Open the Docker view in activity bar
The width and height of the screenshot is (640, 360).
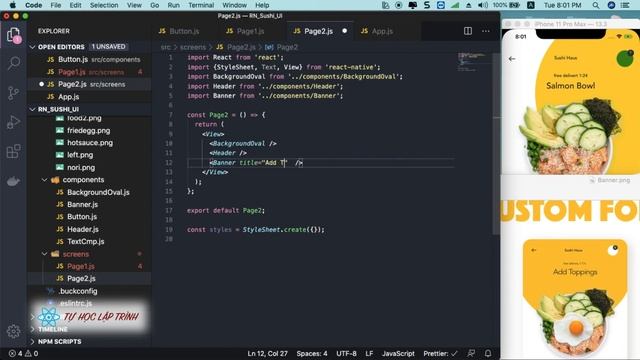pos(13,181)
